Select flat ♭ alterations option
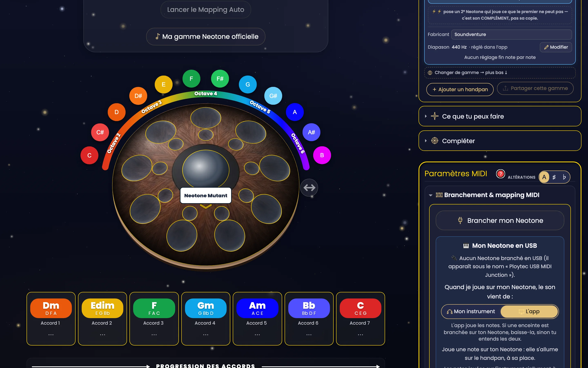The image size is (588, 368). [x=564, y=177]
